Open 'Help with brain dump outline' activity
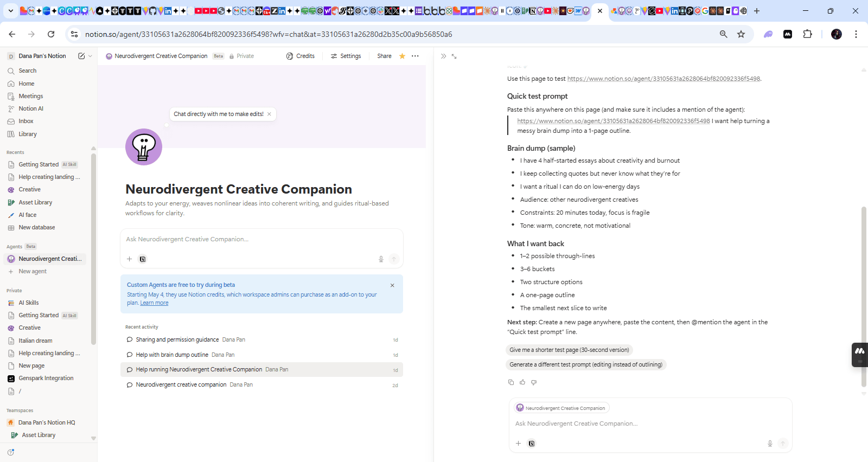The width and height of the screenshot is (868, 462). coord(261,355)
